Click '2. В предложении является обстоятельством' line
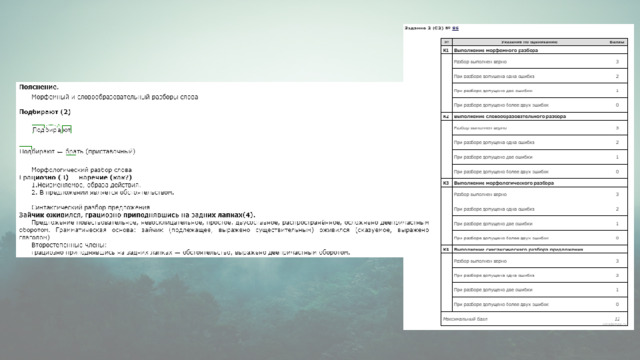Screen dimensions: 640x360 [103, 192]
